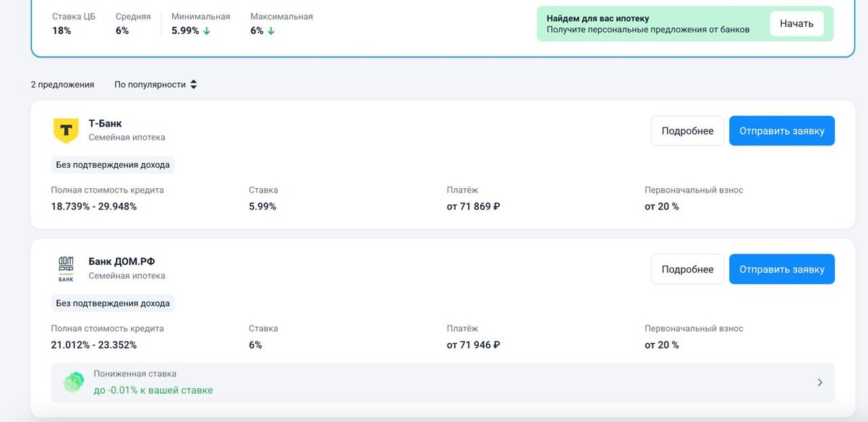Click the Пониженная ставка label
Viewport: 868px width, 422px height.
pos(135,374)
